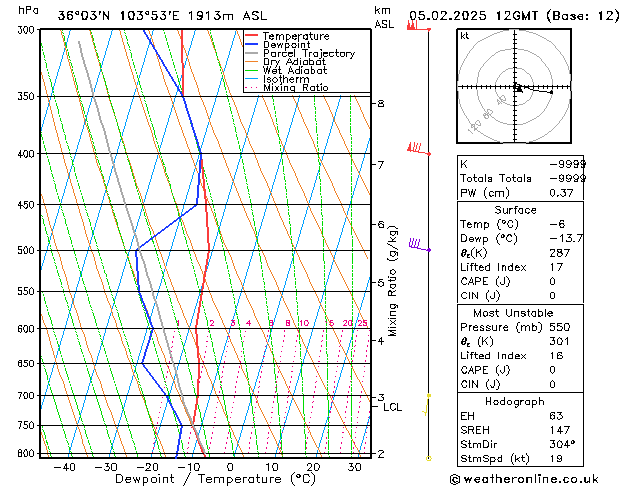
Task: Click the '5' km altitude axis label
Action: pos(381,283)
